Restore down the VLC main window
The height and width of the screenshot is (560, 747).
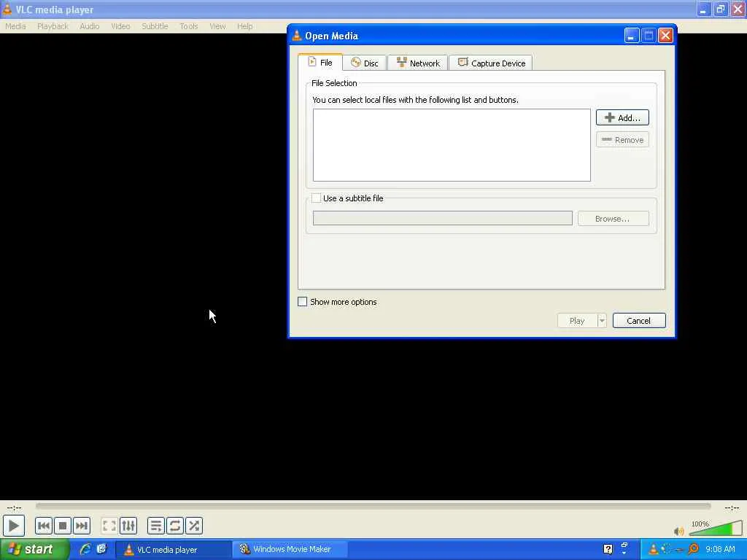point(720,9)
